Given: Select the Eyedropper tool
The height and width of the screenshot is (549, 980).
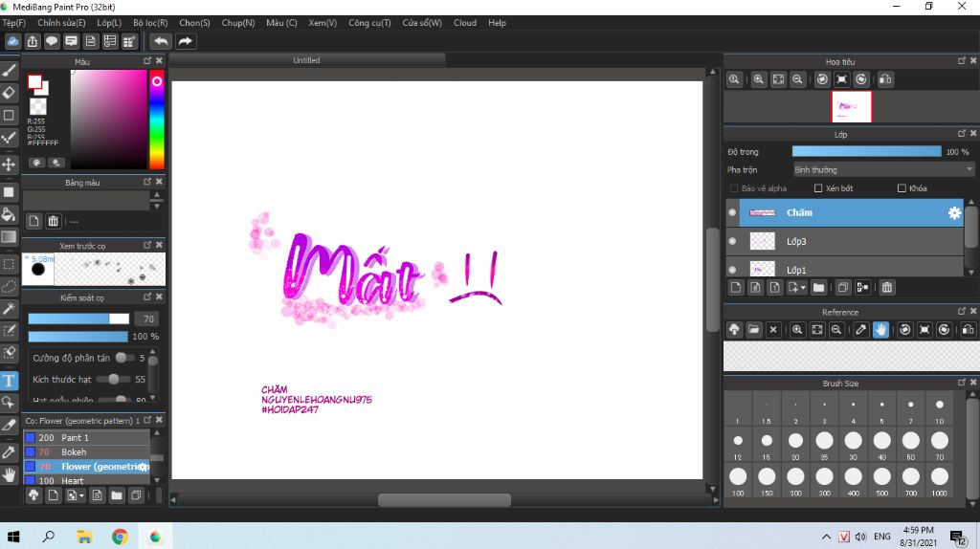Looking at the screenshot, I should pyautogui.click(x=9, y=451).
